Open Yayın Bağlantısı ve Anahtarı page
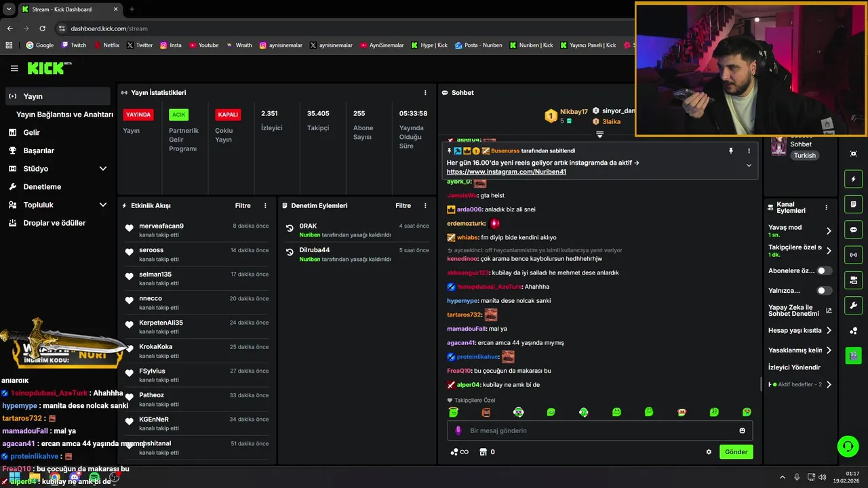The height and width of the screenshot is (488, 868). tap(64, 115)
